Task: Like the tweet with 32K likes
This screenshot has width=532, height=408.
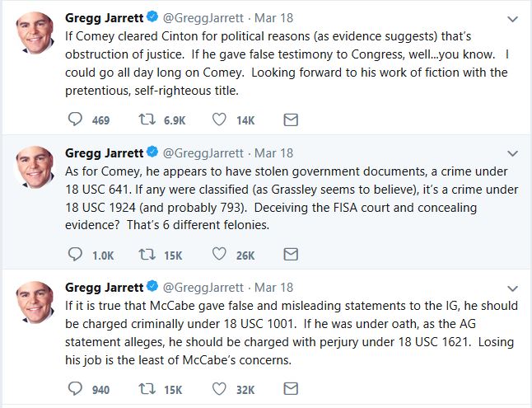Action: pyautogui.click(x=220, y=389)
